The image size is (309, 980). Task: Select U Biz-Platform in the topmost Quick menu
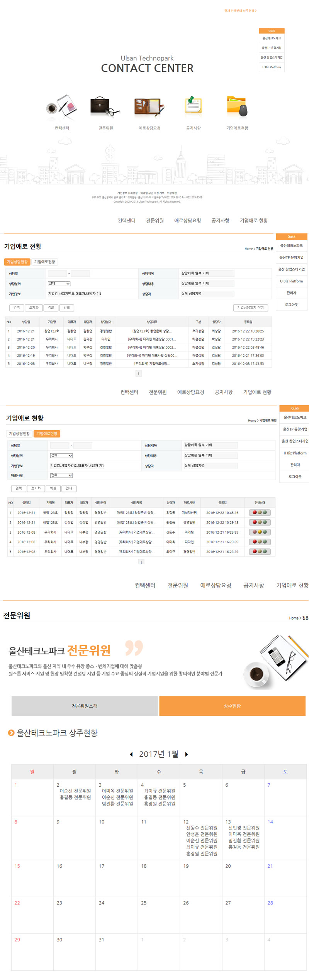click(x=272, y=67)
